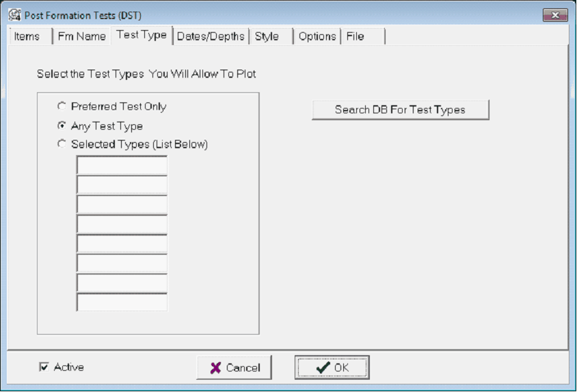Focus the fourth test type input field
577x392 pixels.
coord(122,224)
